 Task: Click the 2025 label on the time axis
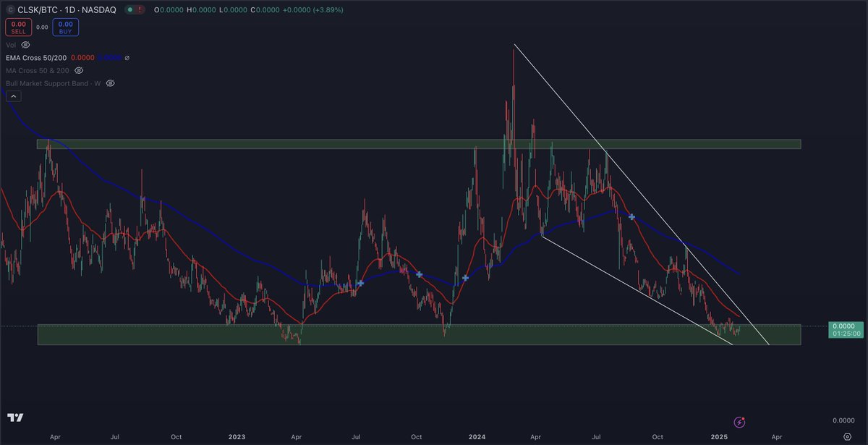pos(718,437)
